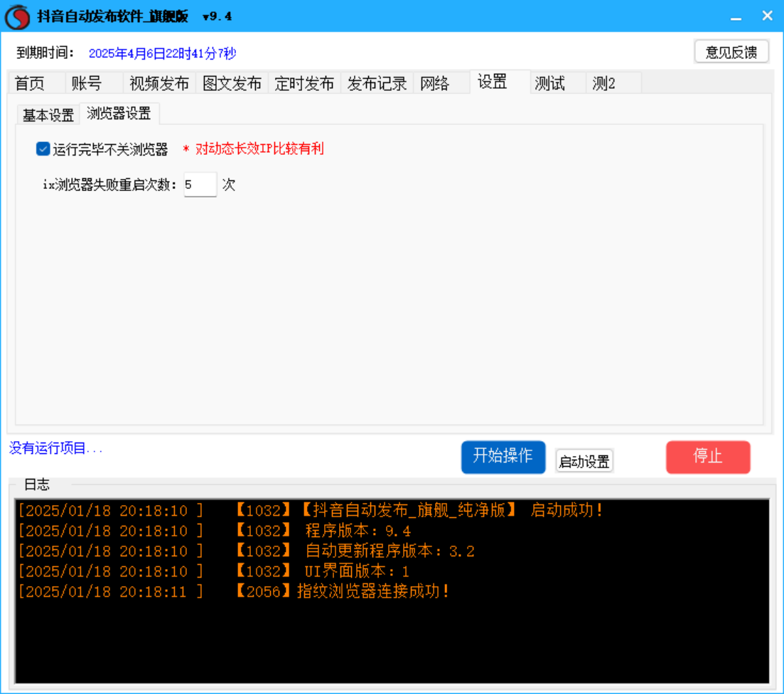Viewport: 784px width, 694px height.
Task: Click log line 指纹浏览器连接成功
Action: click(234, 592)
